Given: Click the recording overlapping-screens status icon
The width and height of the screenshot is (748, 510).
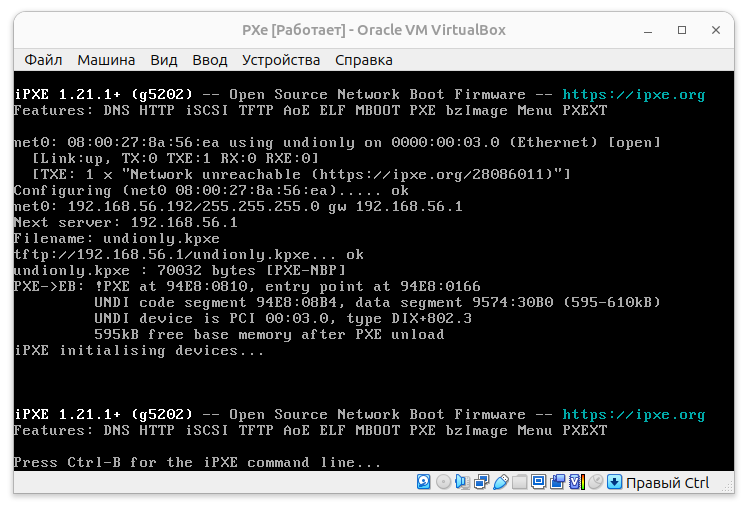Looking at the screenshot, I should 557,482.
